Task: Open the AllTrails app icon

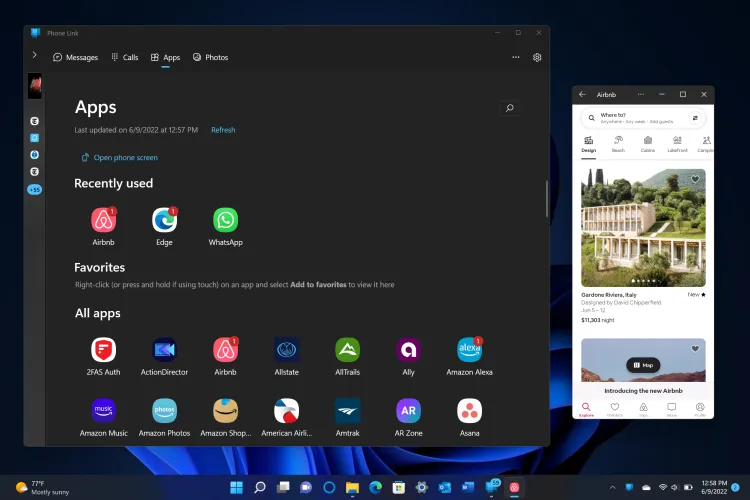Action: pos(347,349)
